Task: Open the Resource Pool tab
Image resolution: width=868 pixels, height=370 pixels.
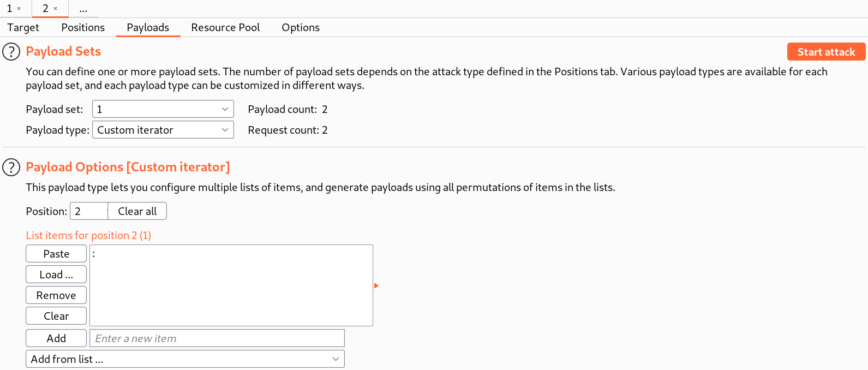Action: pos(225,27)
